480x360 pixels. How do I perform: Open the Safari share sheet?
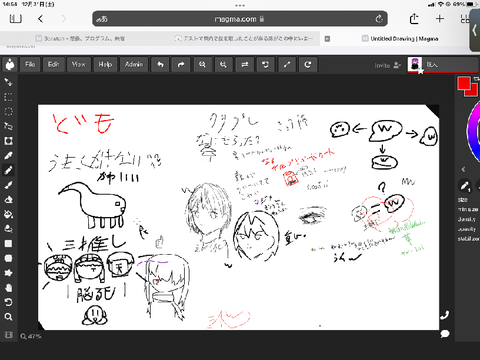(414, 19)
